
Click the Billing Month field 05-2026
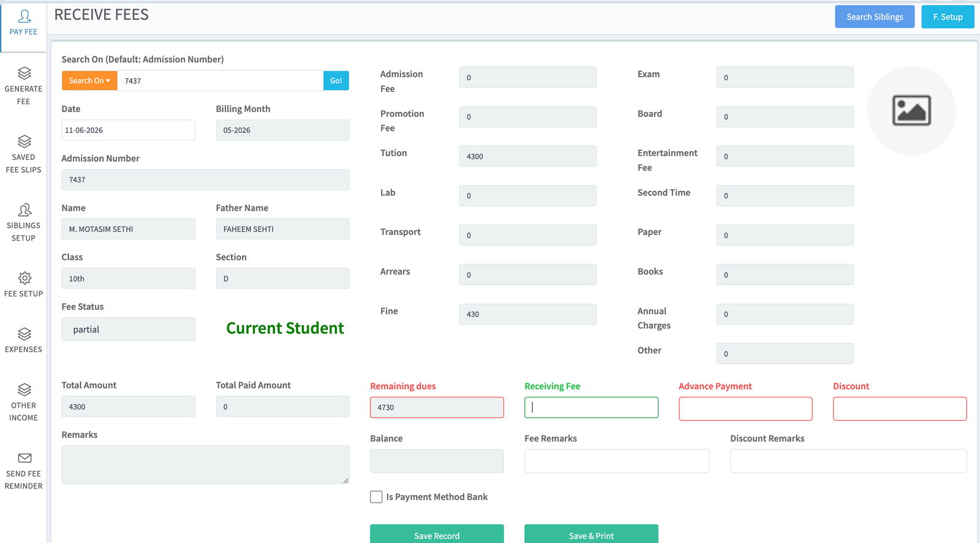(282, 130)
